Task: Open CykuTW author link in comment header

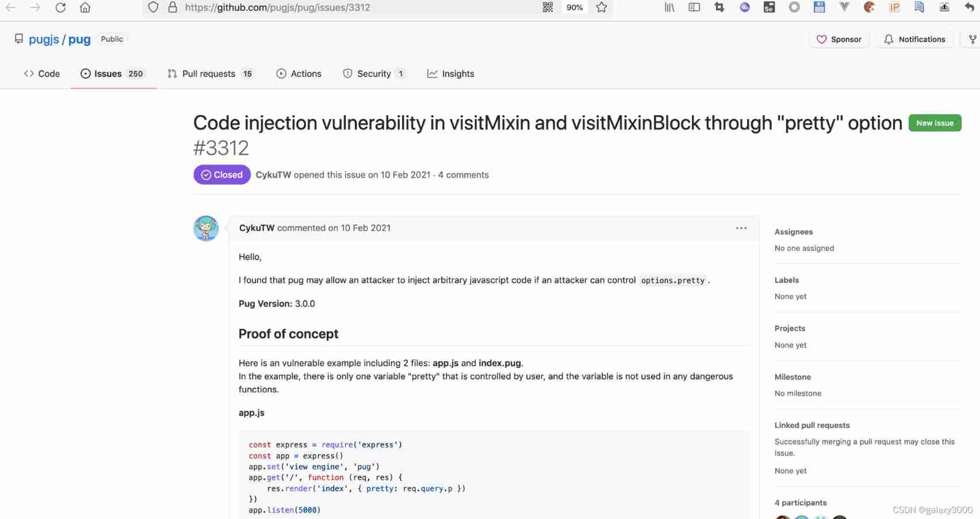Action: click(x=257, y=228)
